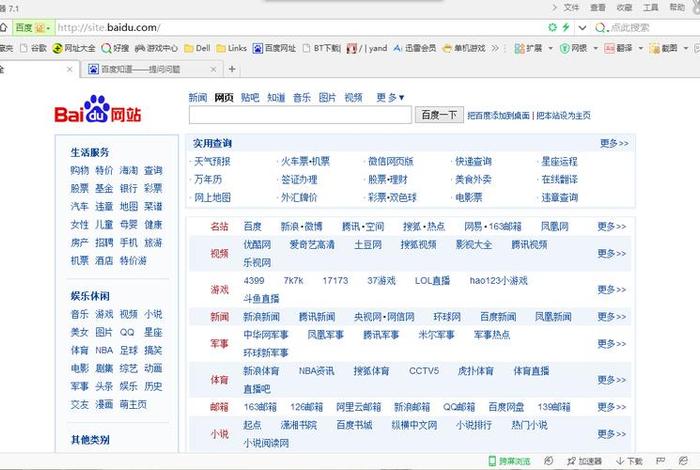Open the 游戏中心 bookmark
This screenshot has width=700, height=470.
pos(156,48)
